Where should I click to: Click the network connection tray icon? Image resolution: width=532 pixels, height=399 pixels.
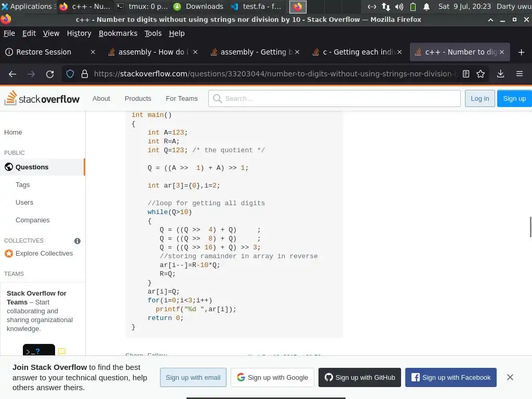[372, 6]
